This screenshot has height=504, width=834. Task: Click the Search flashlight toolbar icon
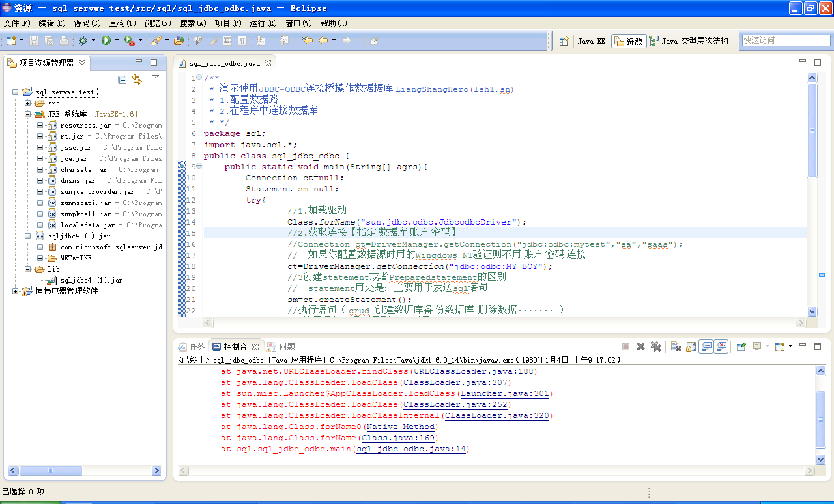pyautogui.click(x=156, y=40)
